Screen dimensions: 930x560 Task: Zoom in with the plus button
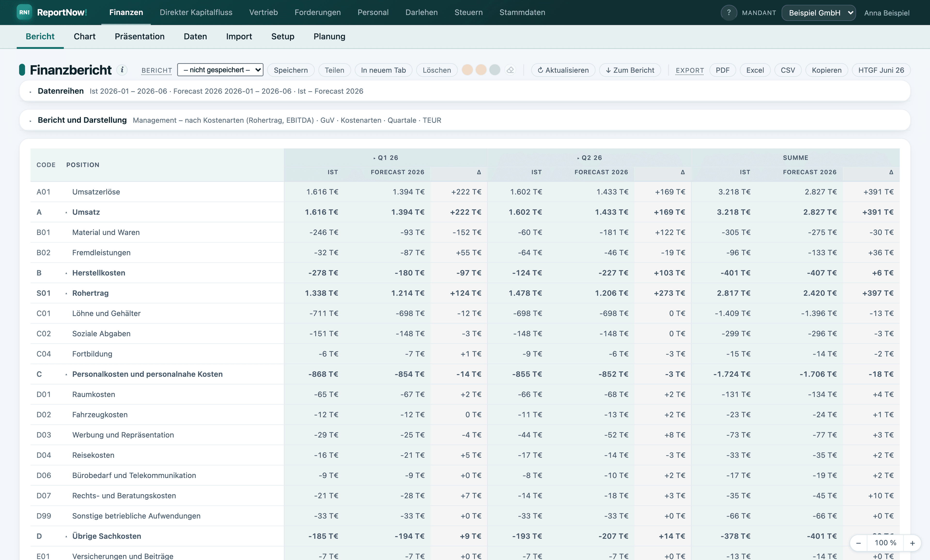(912, 543)
